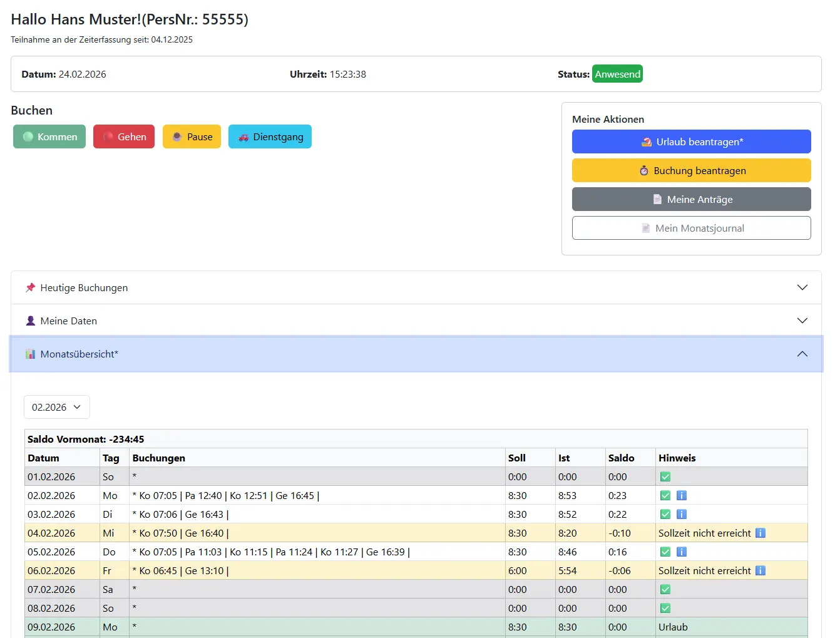This screenshot has width=840, height=638.
Task: Click the Anwesend status badge
Action: click(x=617, y=74)
